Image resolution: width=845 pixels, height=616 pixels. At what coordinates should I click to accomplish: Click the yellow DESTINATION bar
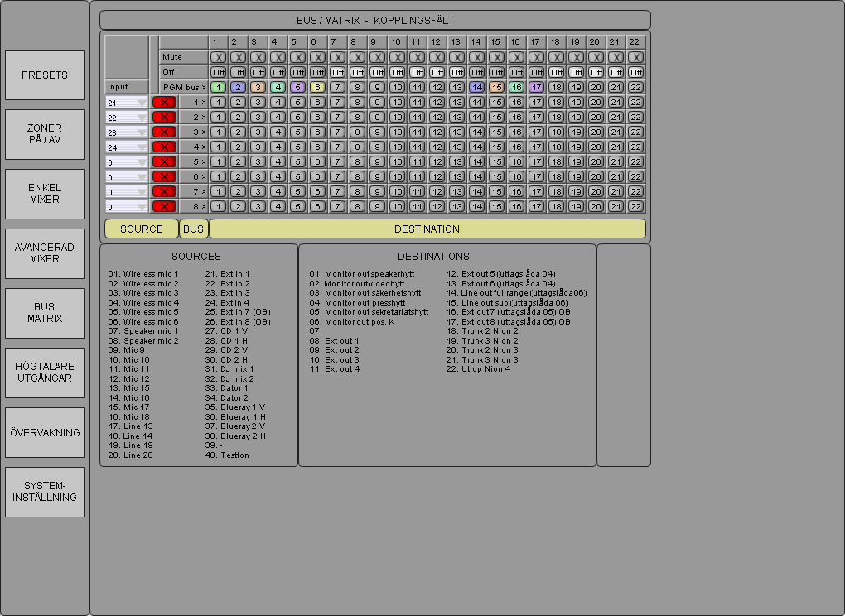[427, 229]
